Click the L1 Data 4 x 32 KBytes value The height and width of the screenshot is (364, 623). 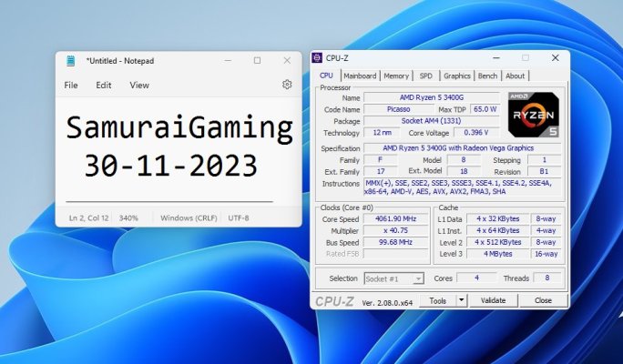click(498, 218)
